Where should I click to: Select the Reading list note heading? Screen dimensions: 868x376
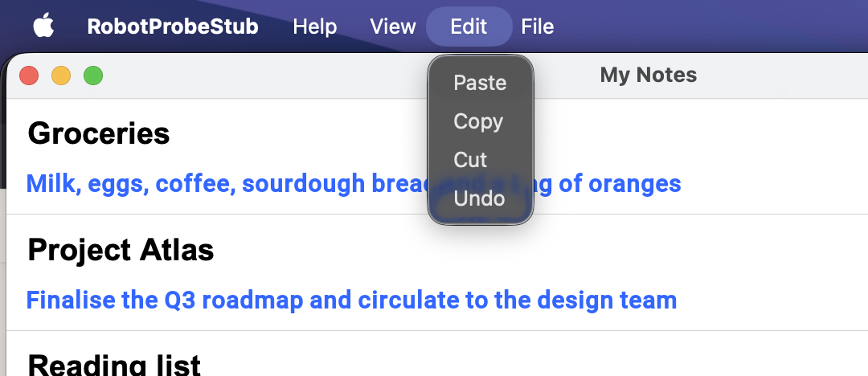click(x=114, y=365)
